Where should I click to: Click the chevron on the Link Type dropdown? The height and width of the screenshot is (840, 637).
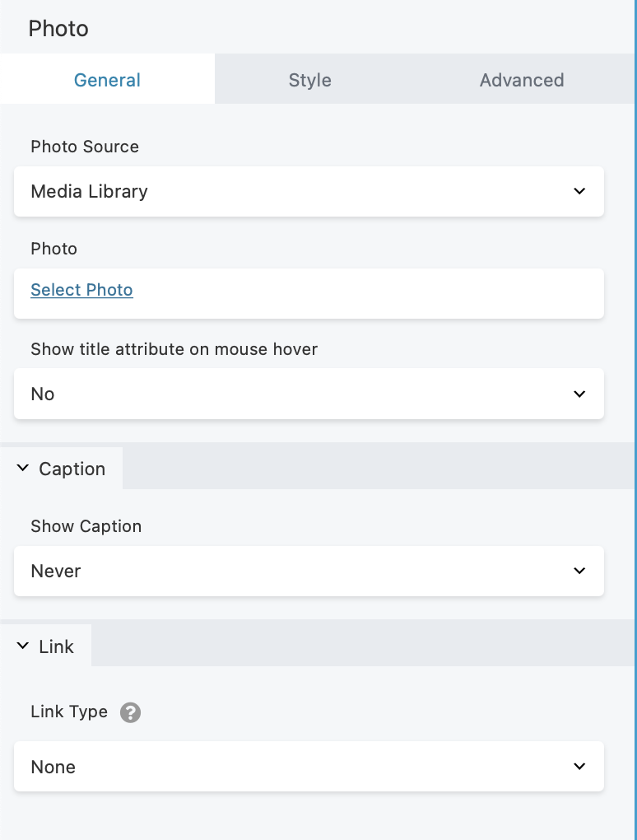pos(579,766)
